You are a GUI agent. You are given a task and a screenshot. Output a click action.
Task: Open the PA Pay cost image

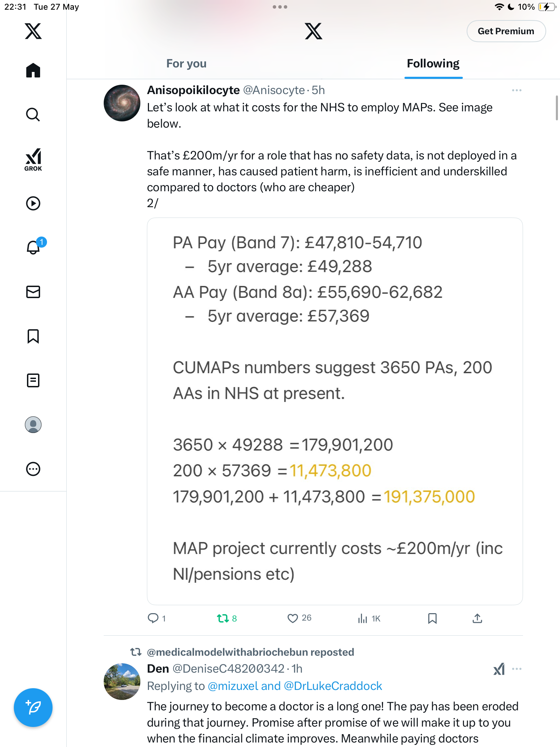coord(335,411)
